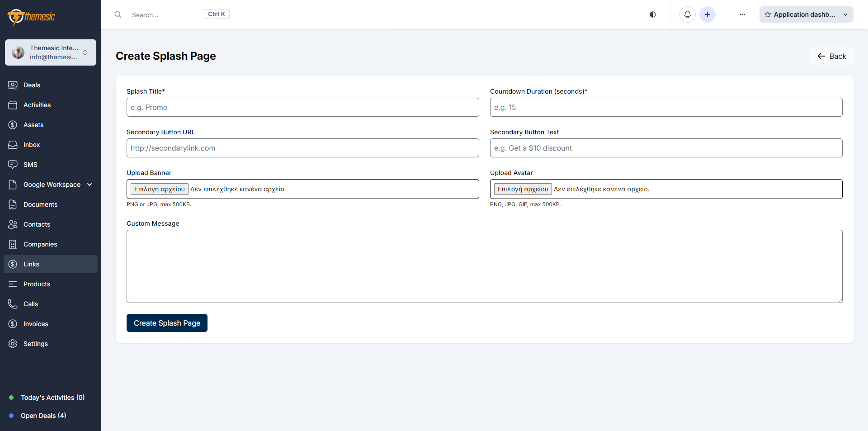Click inside the Custom Message field

click(484, 266)
